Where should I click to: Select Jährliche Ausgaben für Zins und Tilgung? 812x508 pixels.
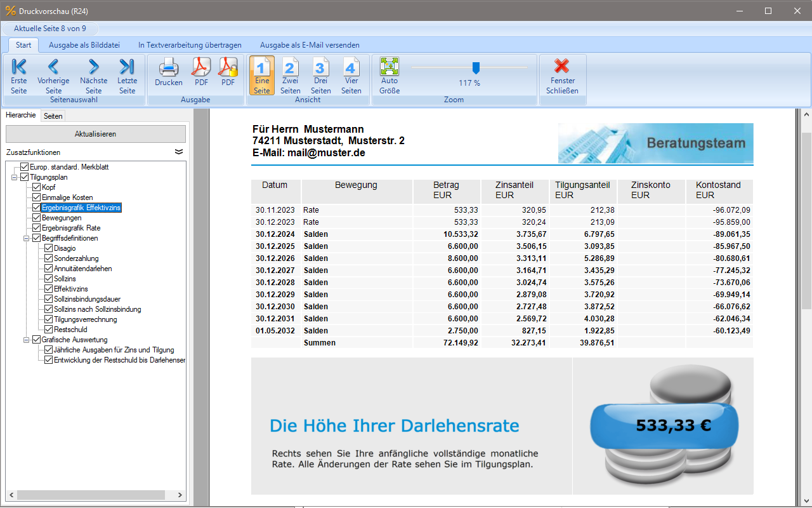[x=114, y=350]
